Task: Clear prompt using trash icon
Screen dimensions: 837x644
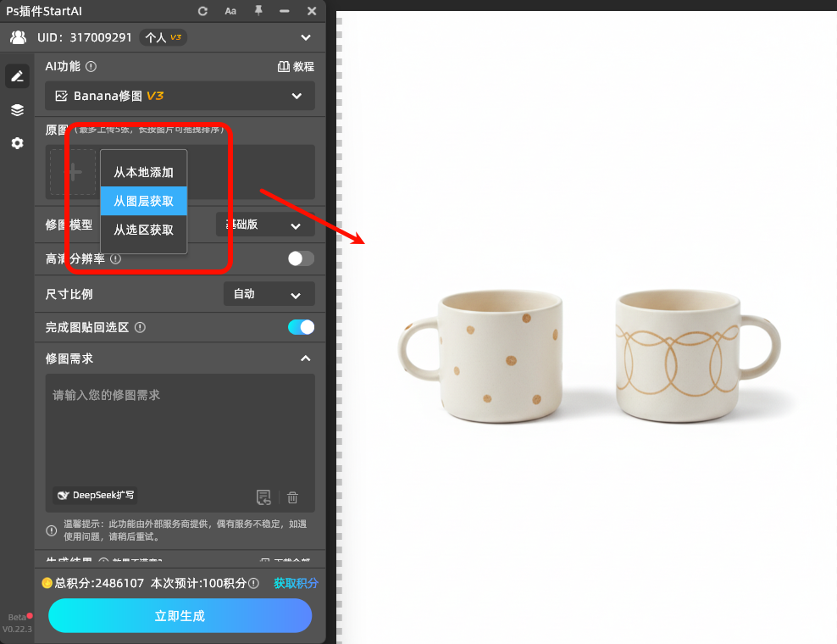Action: click(x=292, y=497)
